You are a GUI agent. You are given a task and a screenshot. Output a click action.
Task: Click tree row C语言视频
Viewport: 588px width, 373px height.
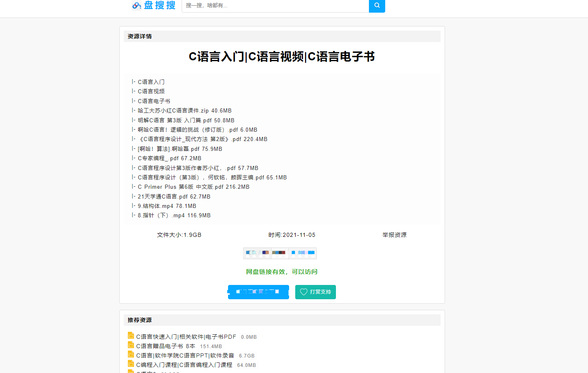151,91
